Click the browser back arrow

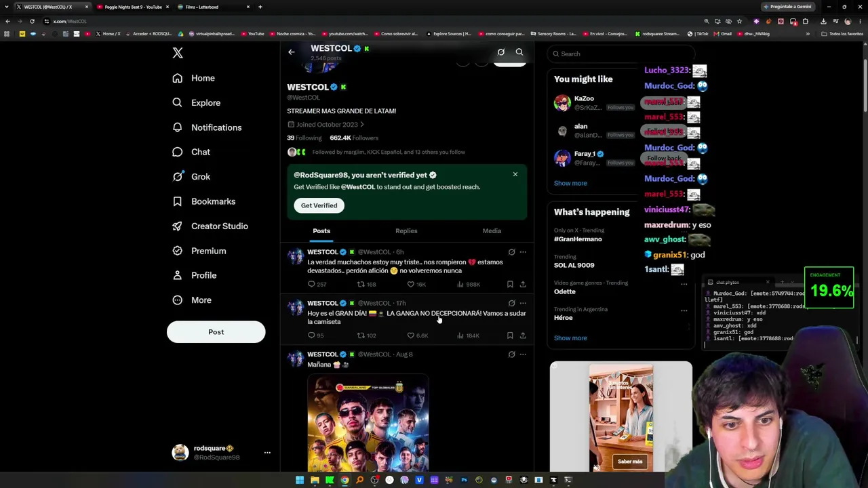click(7, 21)
